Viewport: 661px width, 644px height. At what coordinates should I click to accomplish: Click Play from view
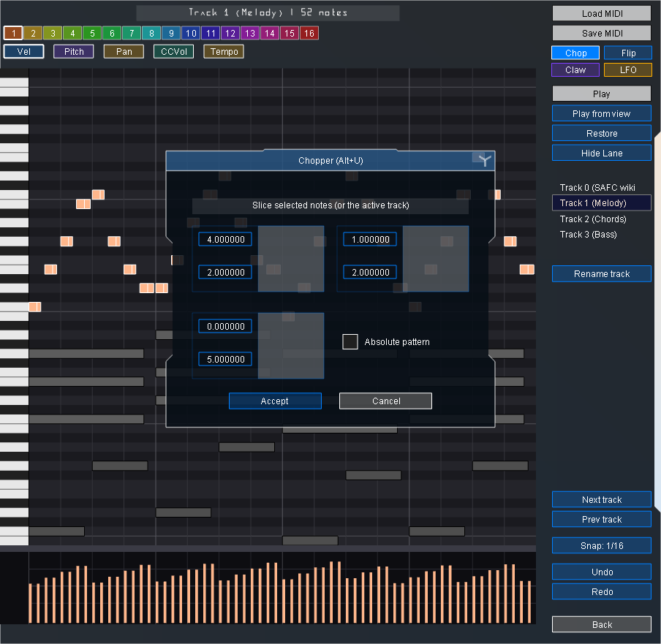click(x=602, y=113)
